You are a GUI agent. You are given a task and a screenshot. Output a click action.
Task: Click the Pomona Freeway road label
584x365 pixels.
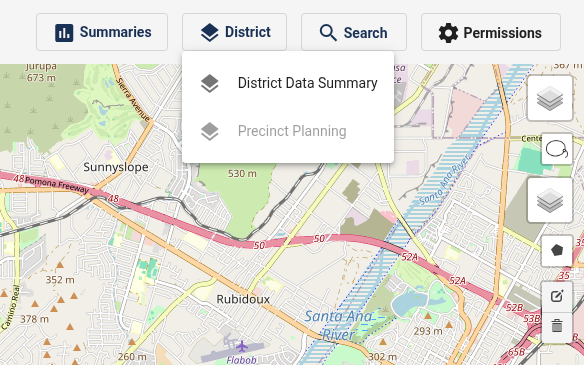57,185
